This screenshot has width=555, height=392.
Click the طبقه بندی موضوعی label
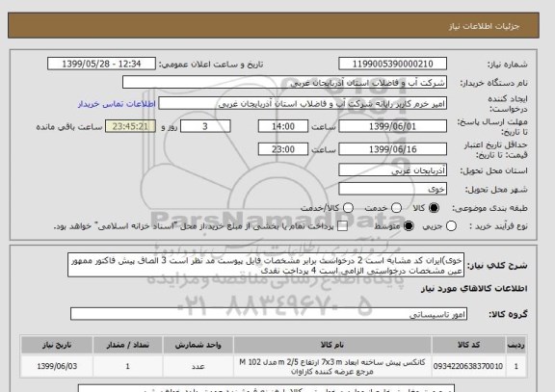click(x=489, y=208)
